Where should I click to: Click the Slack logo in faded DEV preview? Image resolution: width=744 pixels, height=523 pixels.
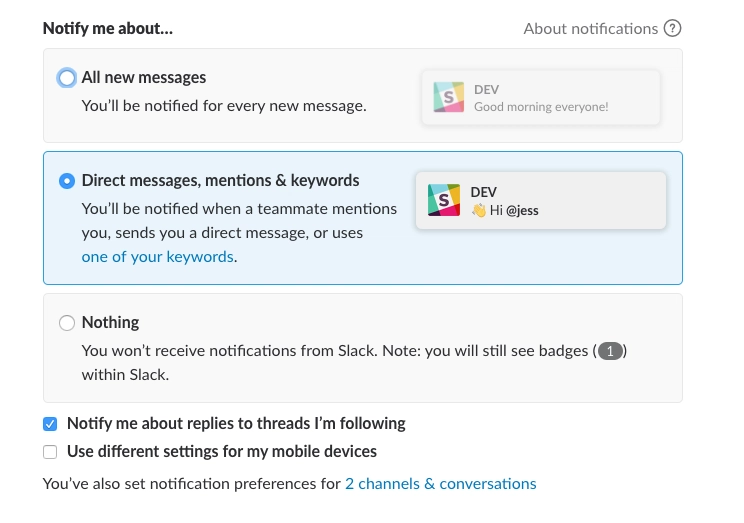[448, 97]
